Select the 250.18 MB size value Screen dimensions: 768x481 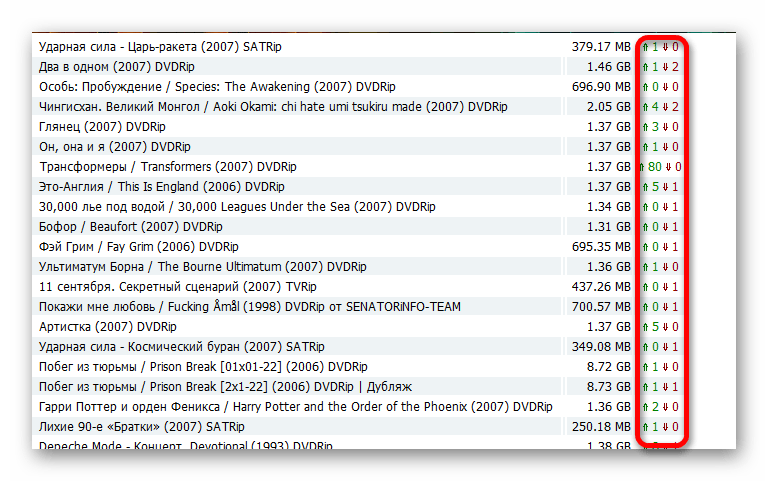click(601, 427)
